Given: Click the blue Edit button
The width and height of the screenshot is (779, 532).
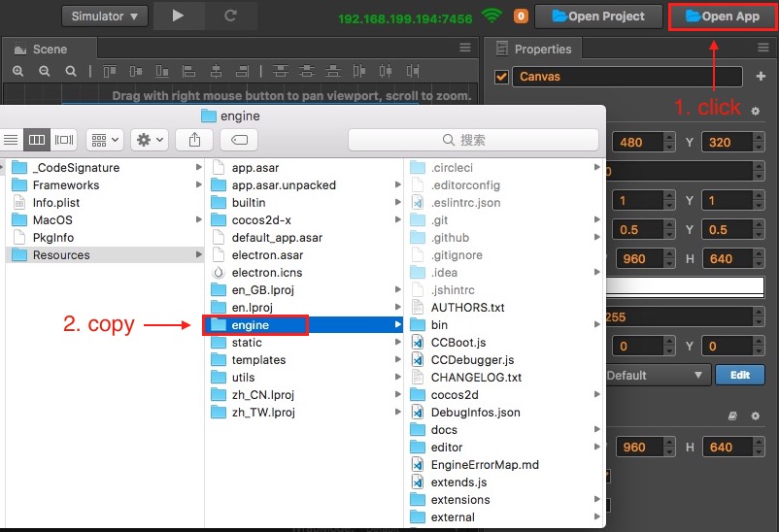Looking at the screenshot, I should pyautogui.click(x=740, y=375).
